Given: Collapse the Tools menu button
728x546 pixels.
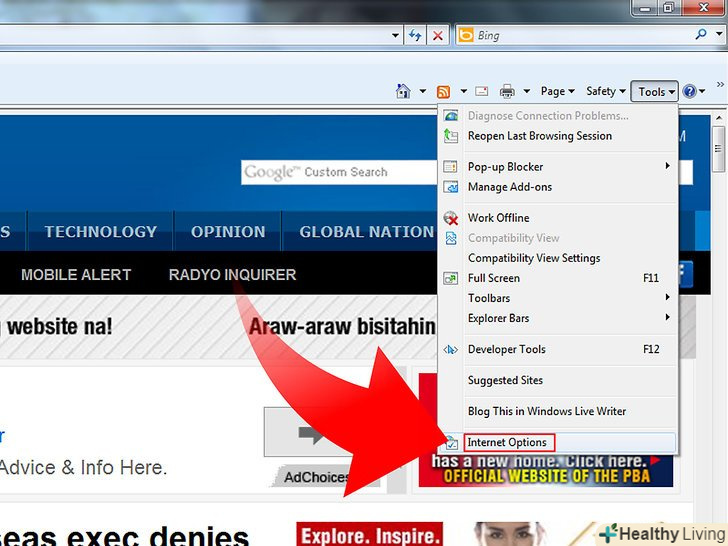Looking at the screenshot, I should click(x=655, y=91).
